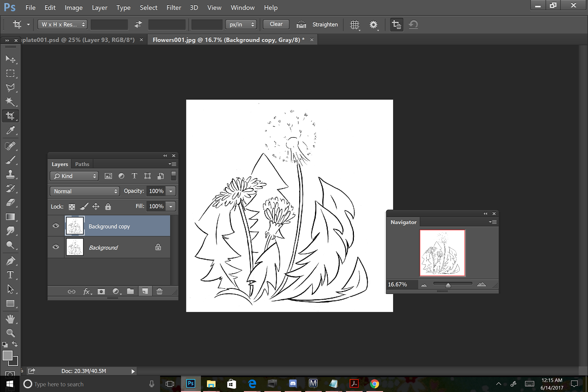The image size is (588, 392).
Task: Select the Magic Wand tool
Action: (10, 101)
